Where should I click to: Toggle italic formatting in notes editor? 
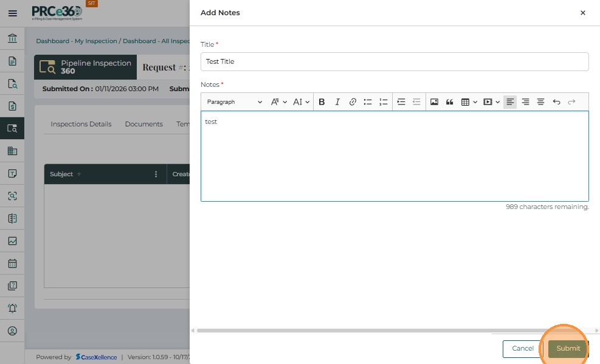(x=337, y=101)
